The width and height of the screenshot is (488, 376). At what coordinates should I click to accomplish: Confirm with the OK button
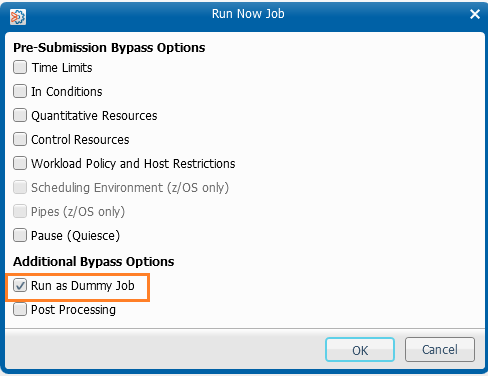tap(360, 350)
